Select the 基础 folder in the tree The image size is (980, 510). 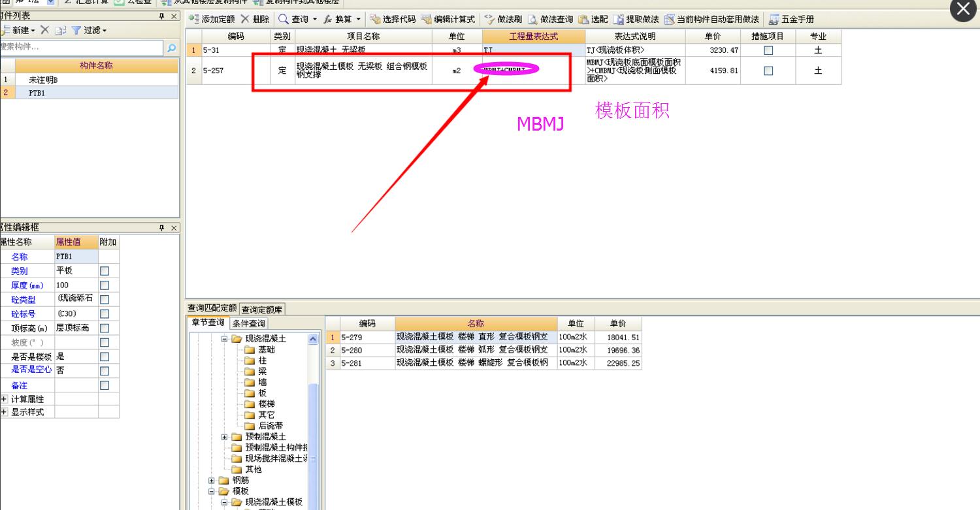click(260, 349)
